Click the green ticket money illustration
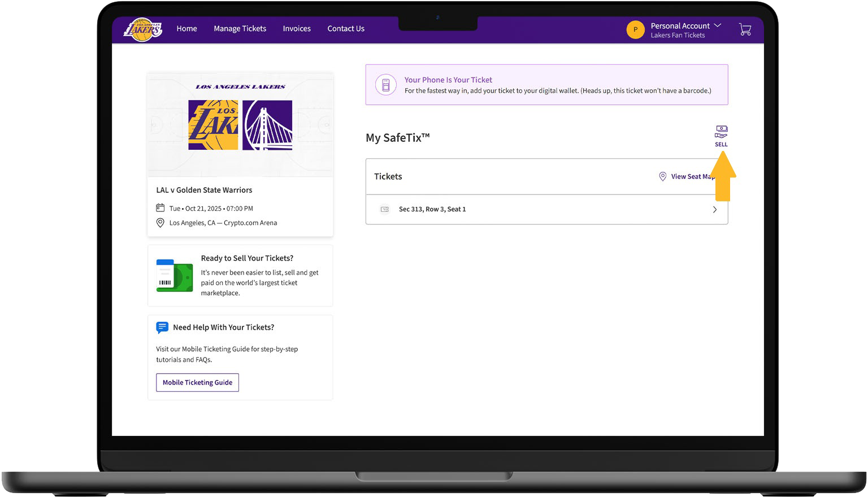The height and width of the screenshot is (497, 868). click(x=174, y=275)
